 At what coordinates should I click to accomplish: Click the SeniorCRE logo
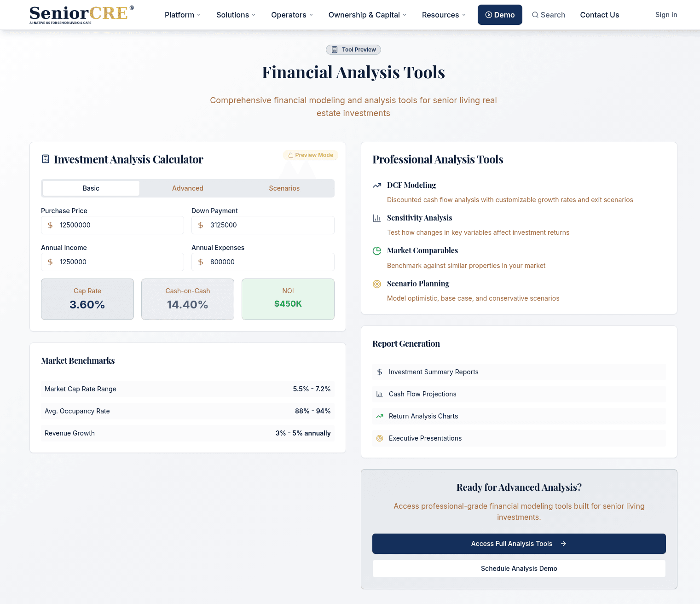(81, 14)
